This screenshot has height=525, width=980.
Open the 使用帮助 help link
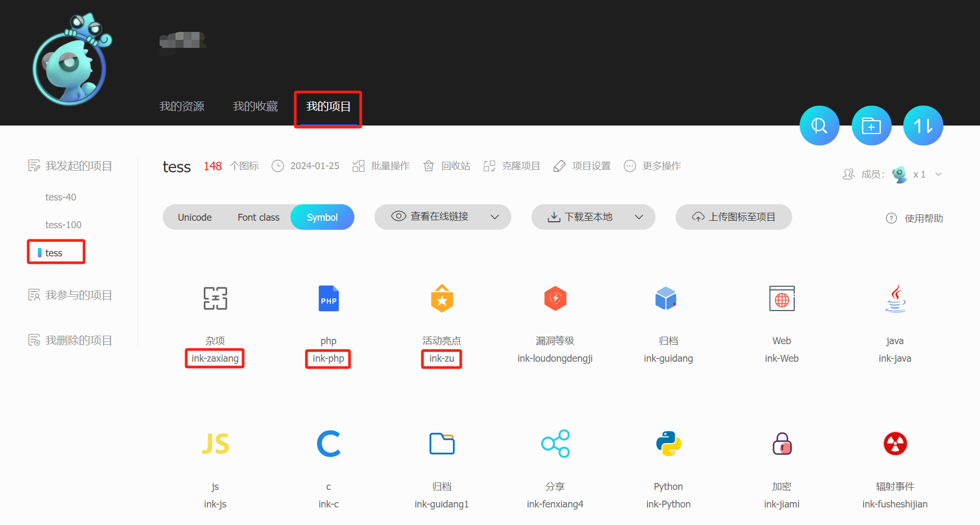click(x=923, y=218)
